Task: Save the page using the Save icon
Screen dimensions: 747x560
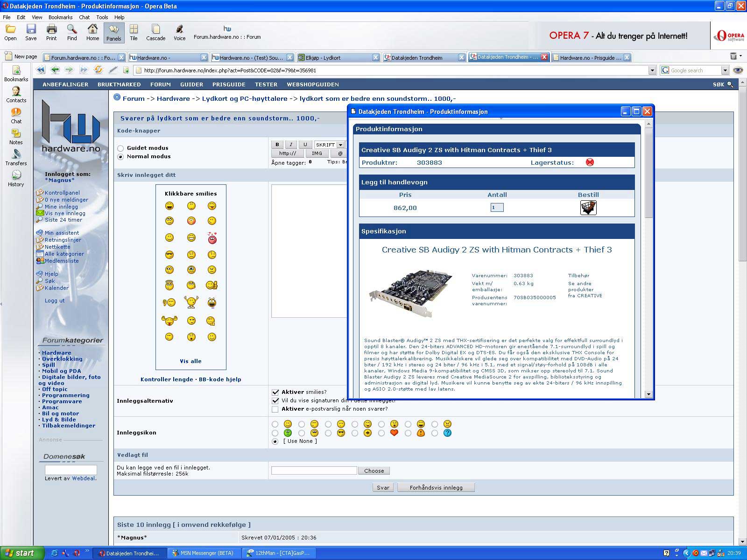Action: pos(31,33)
